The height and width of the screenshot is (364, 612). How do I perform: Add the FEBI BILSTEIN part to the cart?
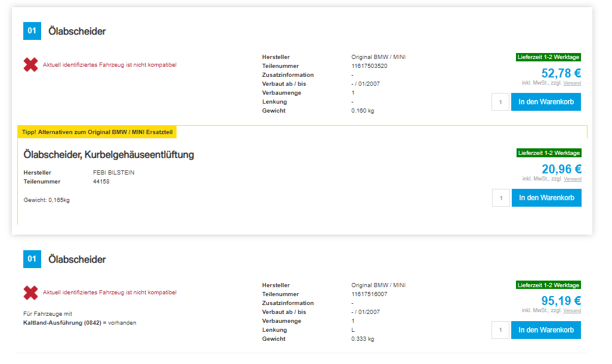click(546, 198)
